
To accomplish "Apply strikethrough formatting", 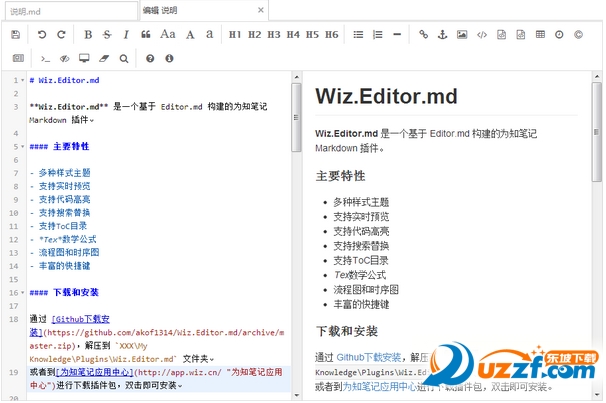I will tap(107, 35).
